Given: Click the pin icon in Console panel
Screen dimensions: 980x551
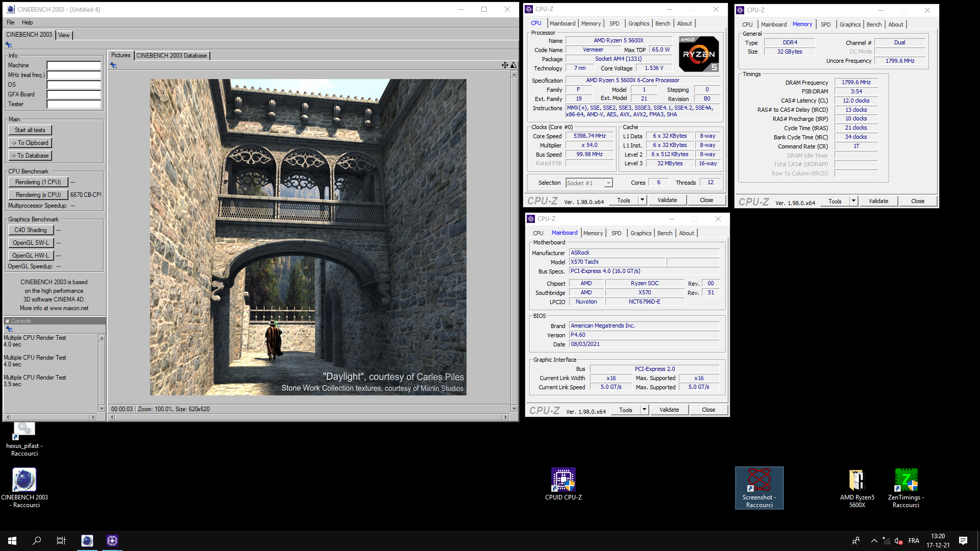Looking at the screenshot, I should pyautogui.click(x=9, y=329).
